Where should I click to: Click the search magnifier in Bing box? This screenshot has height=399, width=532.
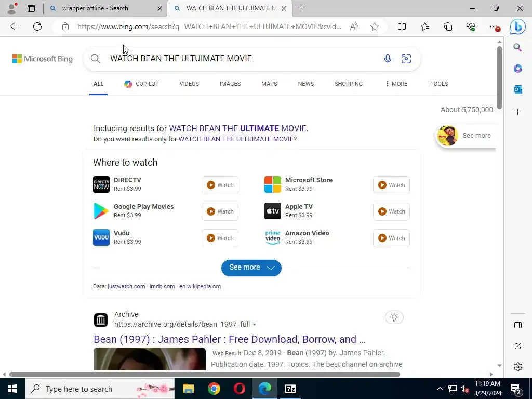point(96,59)
